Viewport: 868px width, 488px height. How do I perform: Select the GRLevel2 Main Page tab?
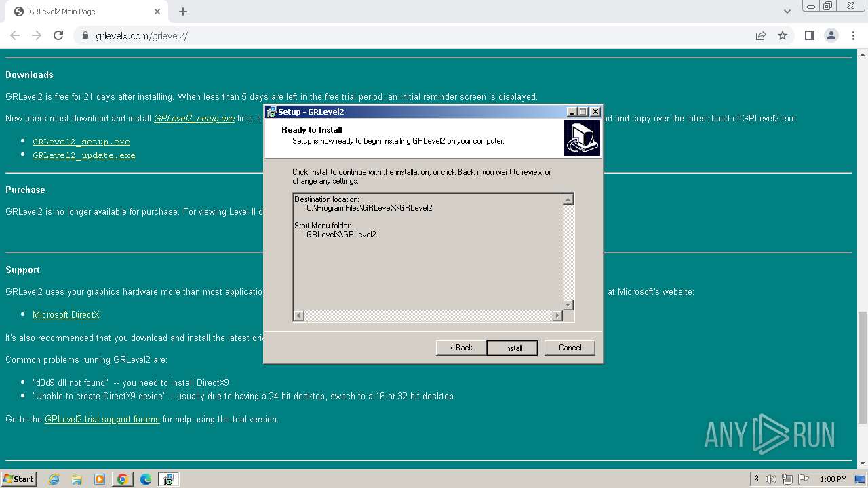tap(87, 12)
